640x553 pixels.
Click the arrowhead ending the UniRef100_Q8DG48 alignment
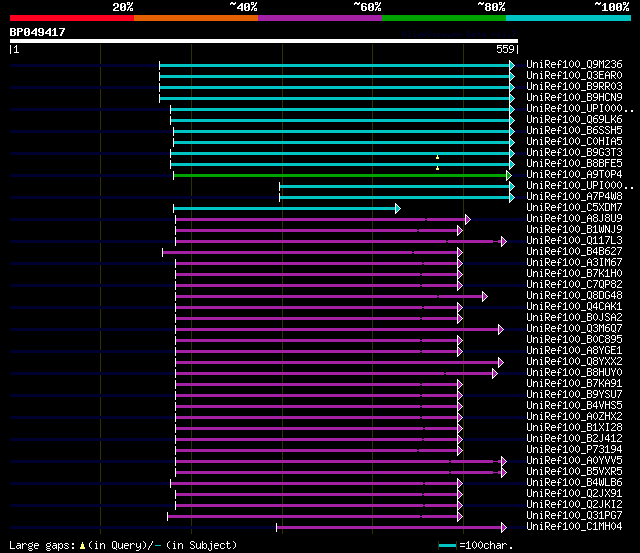484,297
